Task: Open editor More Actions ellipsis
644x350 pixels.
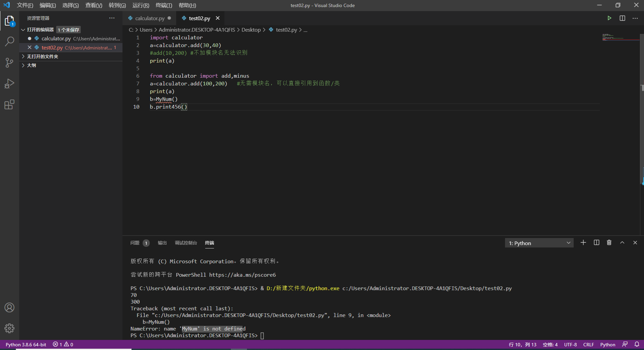Action: [x=635, y=18]
